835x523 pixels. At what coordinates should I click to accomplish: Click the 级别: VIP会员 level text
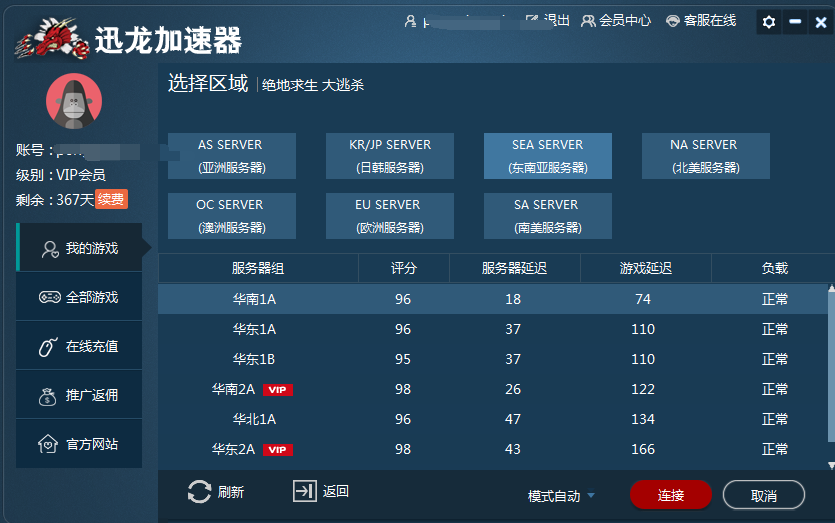click(61, 175)
